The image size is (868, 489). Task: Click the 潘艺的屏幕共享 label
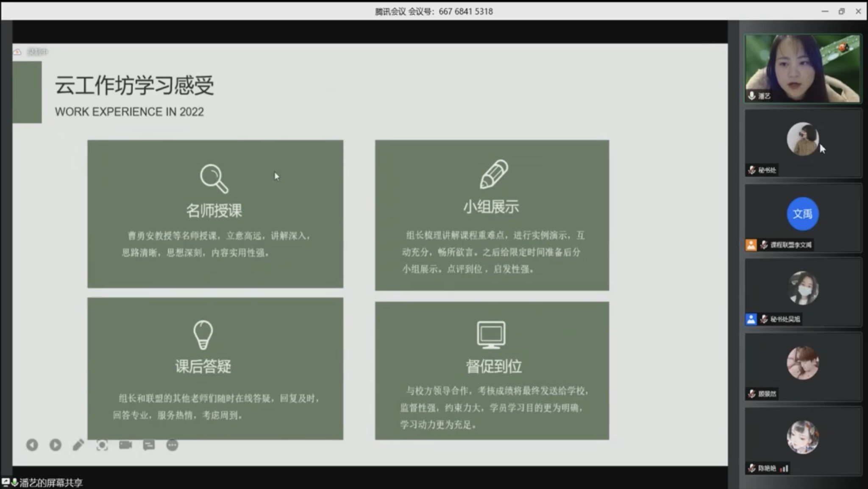[51, 483]
